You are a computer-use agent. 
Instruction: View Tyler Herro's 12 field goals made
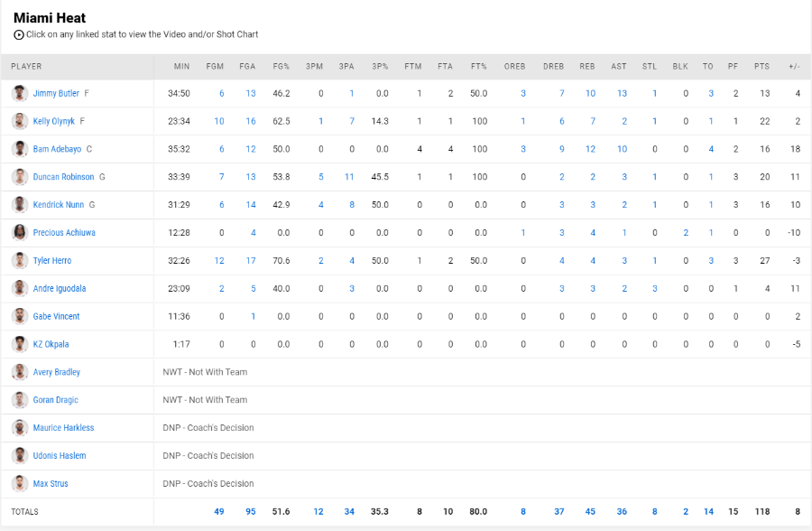pyautogui.click(x=219, y=261)
